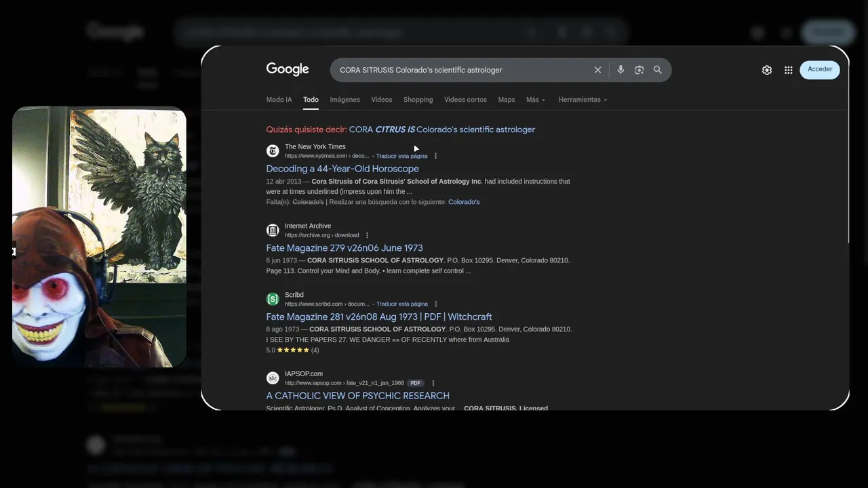
Task: Click the magnifying glass search icon
Action: point(658,70)
